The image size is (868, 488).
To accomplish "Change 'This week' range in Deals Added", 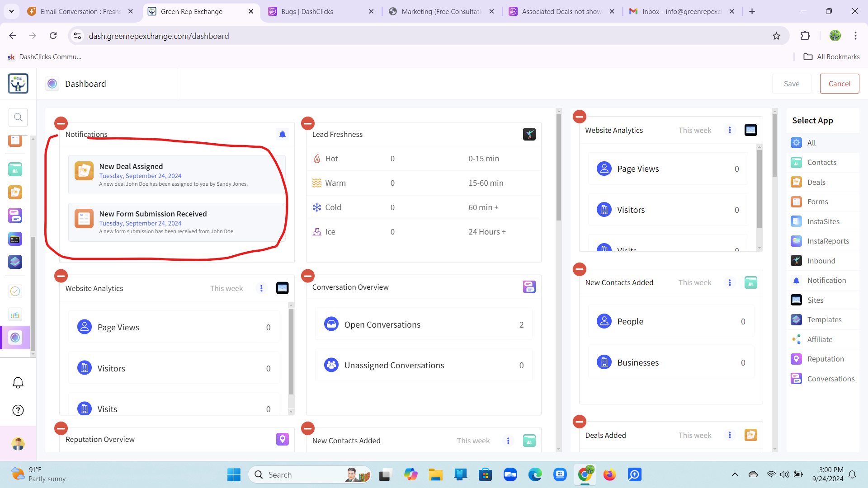I will pos(695,435).
